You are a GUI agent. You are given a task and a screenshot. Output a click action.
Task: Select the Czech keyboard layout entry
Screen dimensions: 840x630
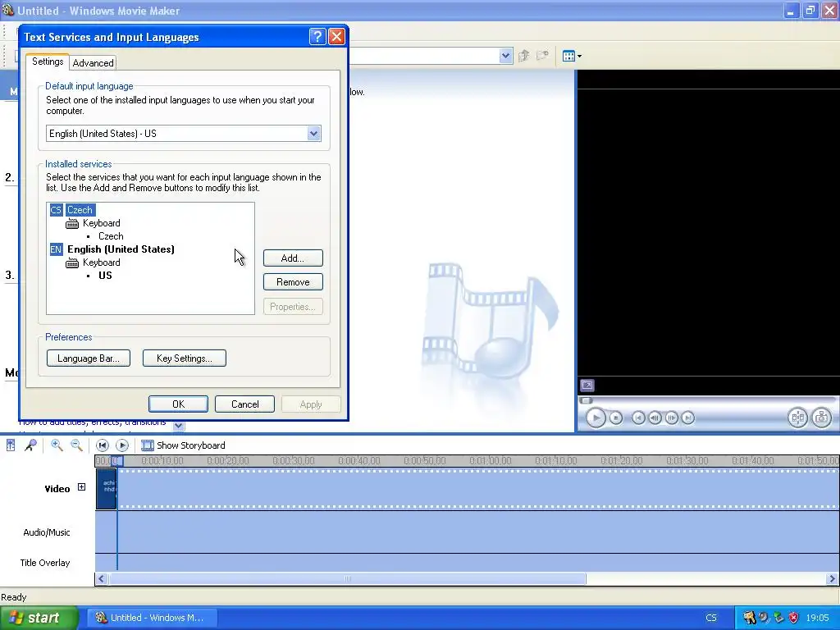pyautogui.click(x=111, y=236)
